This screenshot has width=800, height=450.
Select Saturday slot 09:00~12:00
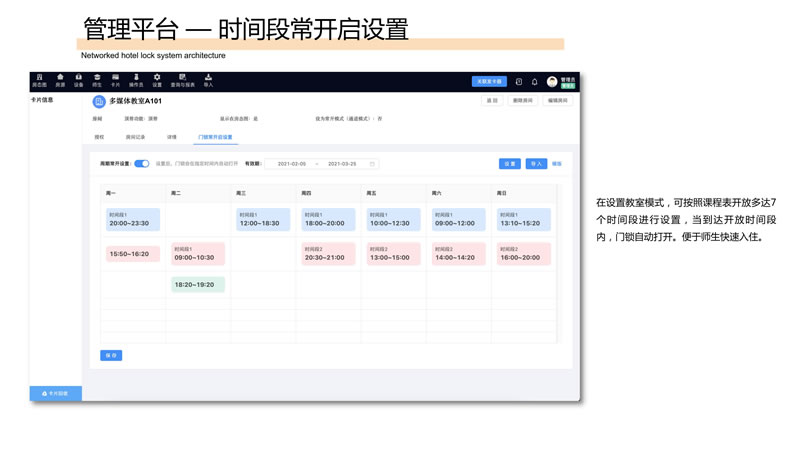click(x=458, y=219)
